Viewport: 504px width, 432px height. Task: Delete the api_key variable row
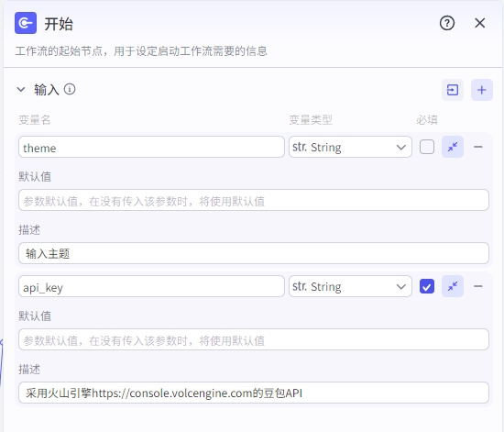point(478,286)
